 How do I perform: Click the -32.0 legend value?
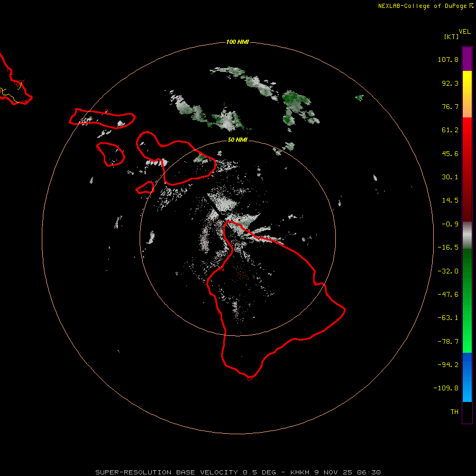point(448,271)
